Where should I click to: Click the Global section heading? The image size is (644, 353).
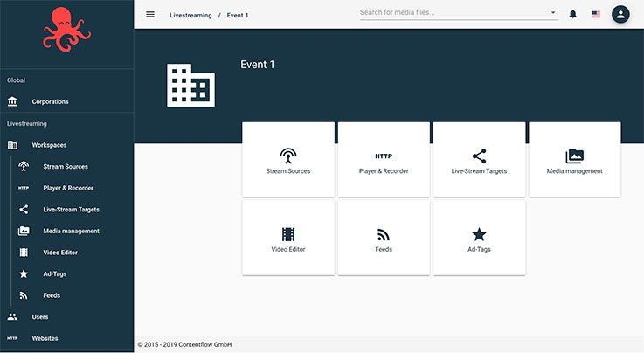tap(16, 80)
